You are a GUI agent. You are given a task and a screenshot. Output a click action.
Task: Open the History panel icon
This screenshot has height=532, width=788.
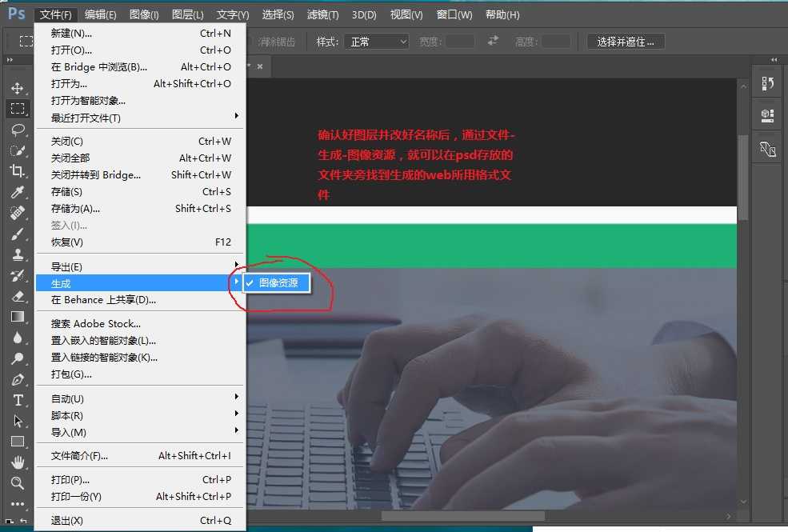[x=767, y=83]
